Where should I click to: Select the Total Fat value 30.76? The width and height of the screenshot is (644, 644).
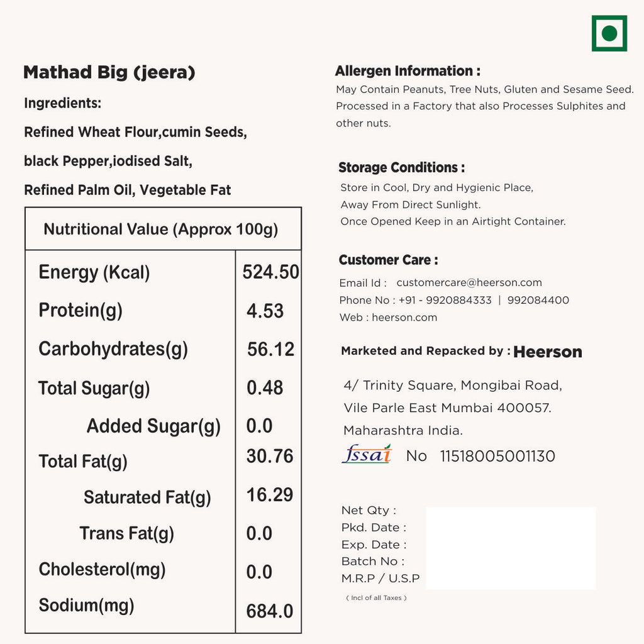pyautogui.click(x=269, y=457)
